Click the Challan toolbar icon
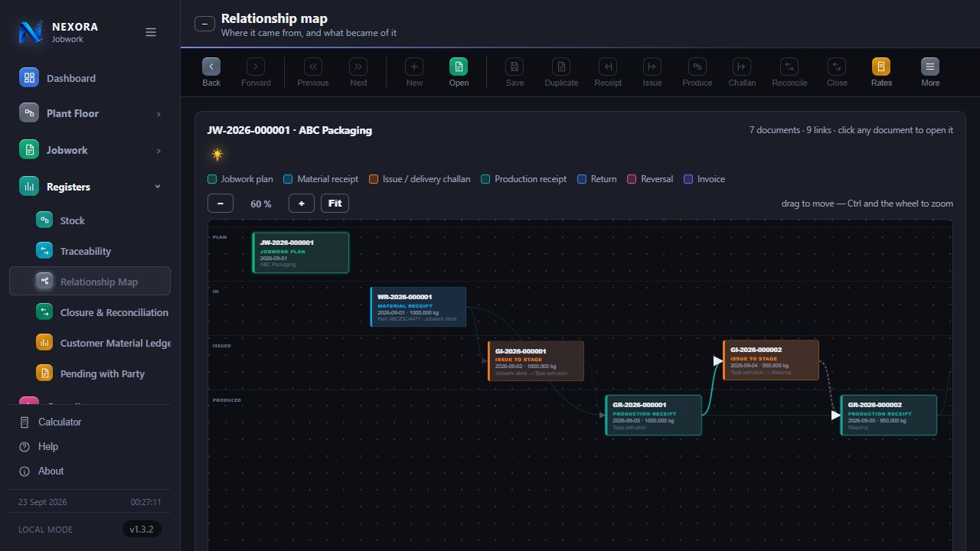 click(x=742, y=67)
